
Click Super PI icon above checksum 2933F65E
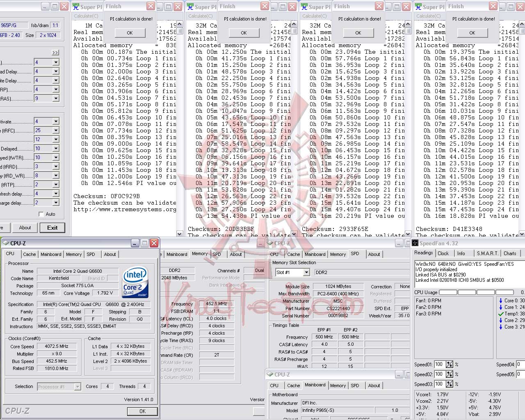pos(304,7)
